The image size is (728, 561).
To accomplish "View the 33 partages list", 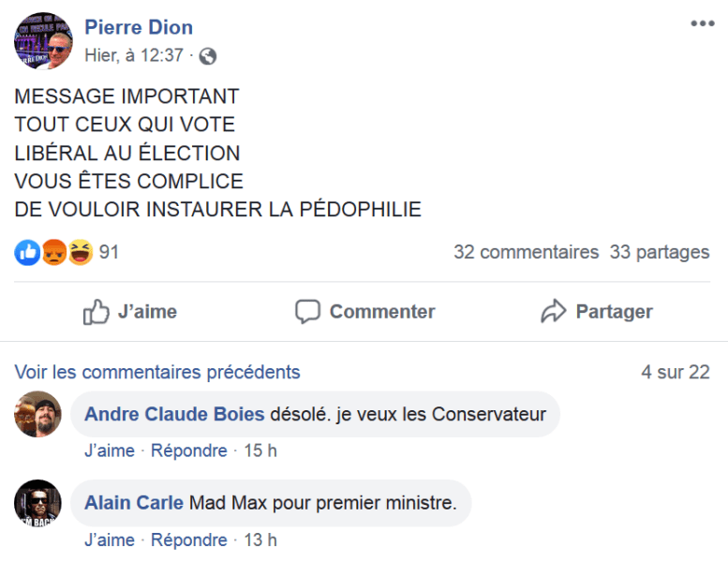I will pyautogui.click(x=660, y=252).
